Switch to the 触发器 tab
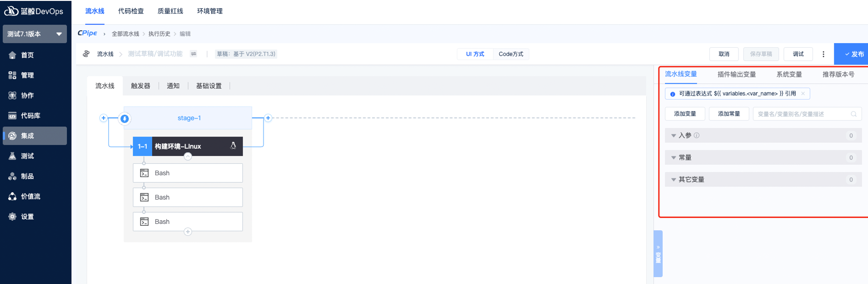The width and height of the screenshot is (868, 284). tap(140, 86)
